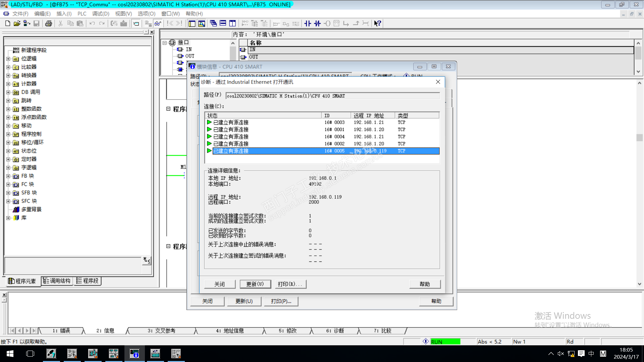
Task: Insert a normally open contact
Action: [308, 23]
